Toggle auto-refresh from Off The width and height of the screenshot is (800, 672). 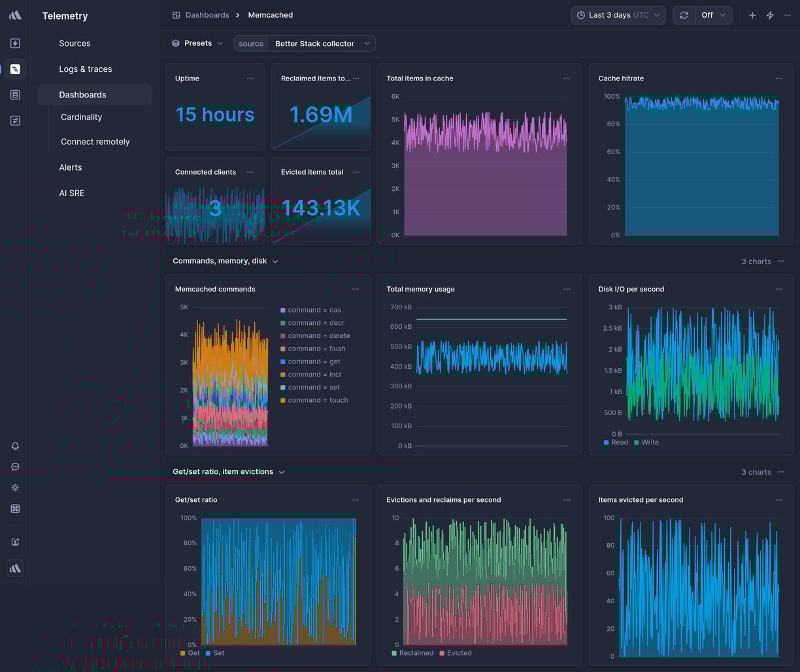pyautogui.click(x=714, y=14)
